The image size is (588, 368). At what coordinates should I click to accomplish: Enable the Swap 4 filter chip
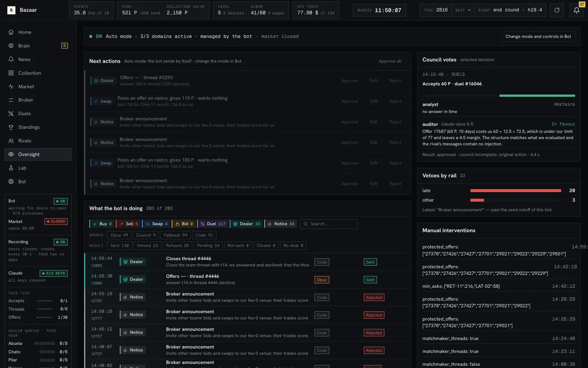pyautogui.click(x=156, y=224)
